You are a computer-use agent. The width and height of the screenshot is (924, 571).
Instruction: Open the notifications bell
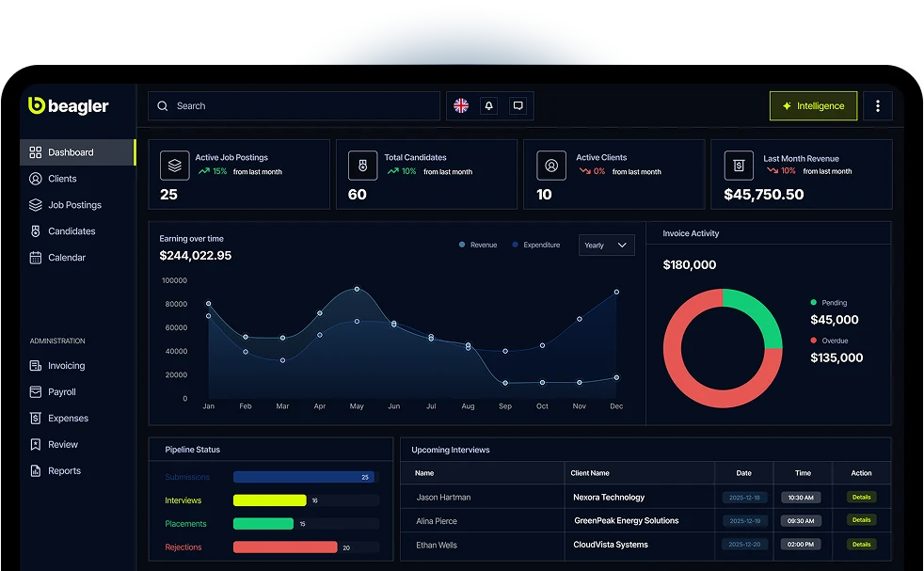click(488, 105)
